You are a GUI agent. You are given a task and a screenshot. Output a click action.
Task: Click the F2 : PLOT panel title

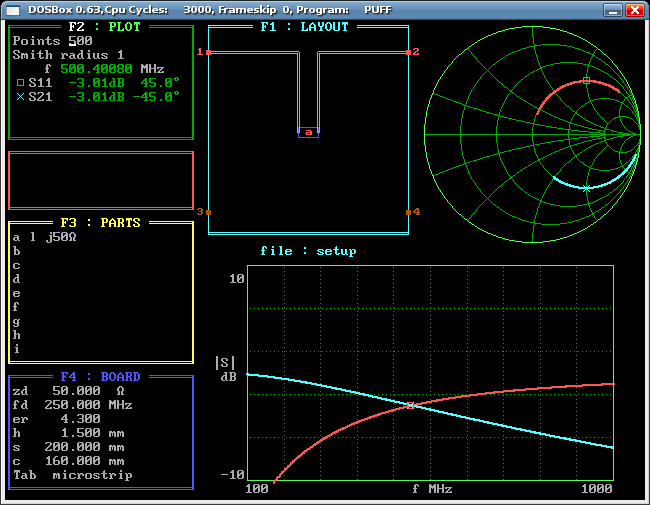pyautogui.click(x=104, y=27)
